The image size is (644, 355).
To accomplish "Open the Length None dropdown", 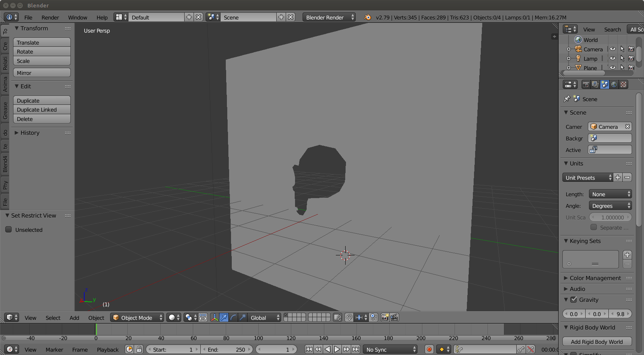I will tap(610, 194).
